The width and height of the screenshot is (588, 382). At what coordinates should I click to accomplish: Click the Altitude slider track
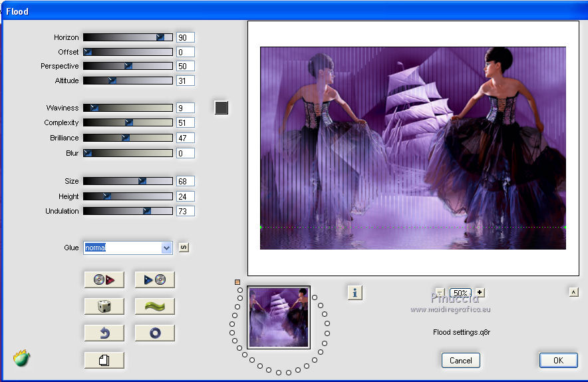coord(128,81)
